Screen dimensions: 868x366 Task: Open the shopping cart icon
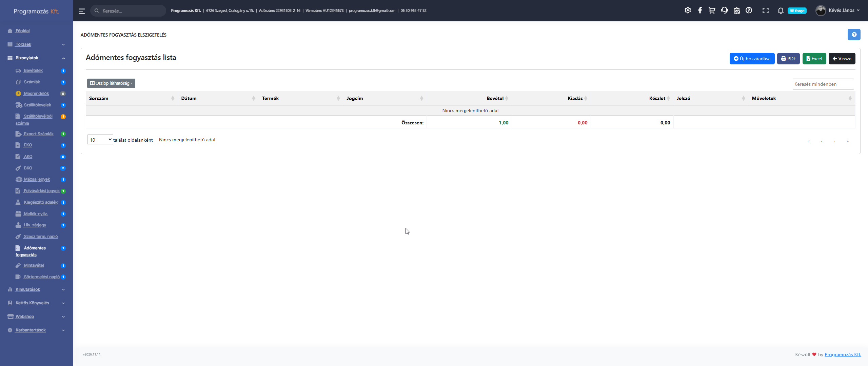[712, 11]
